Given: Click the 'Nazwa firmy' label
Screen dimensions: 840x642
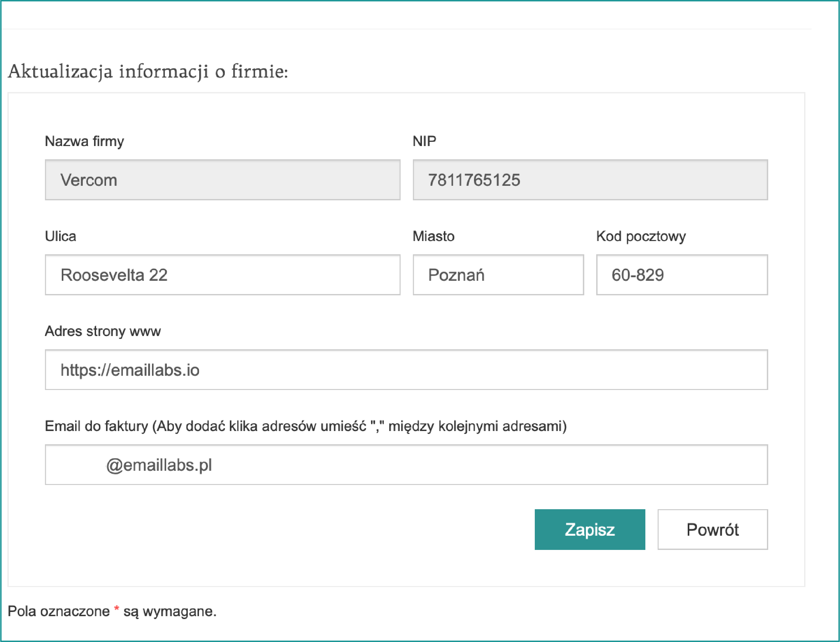Looking at the screenshot, I should pos(84,142).
